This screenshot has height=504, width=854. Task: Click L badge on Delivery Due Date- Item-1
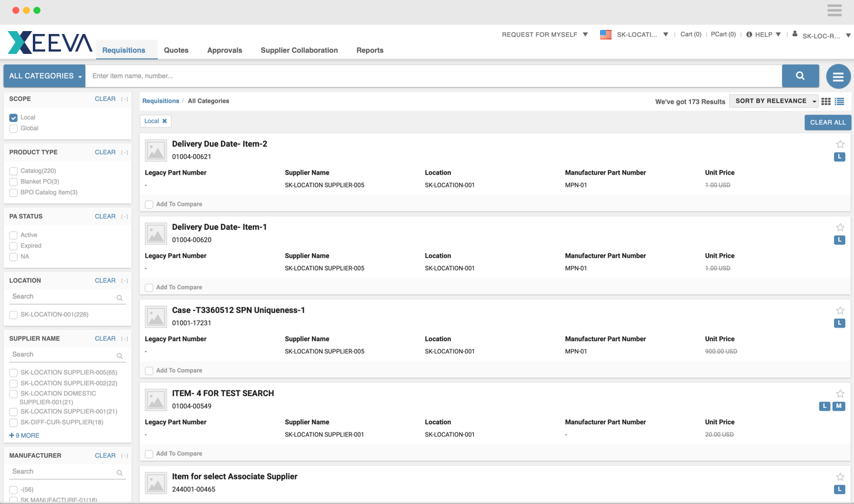839,240
